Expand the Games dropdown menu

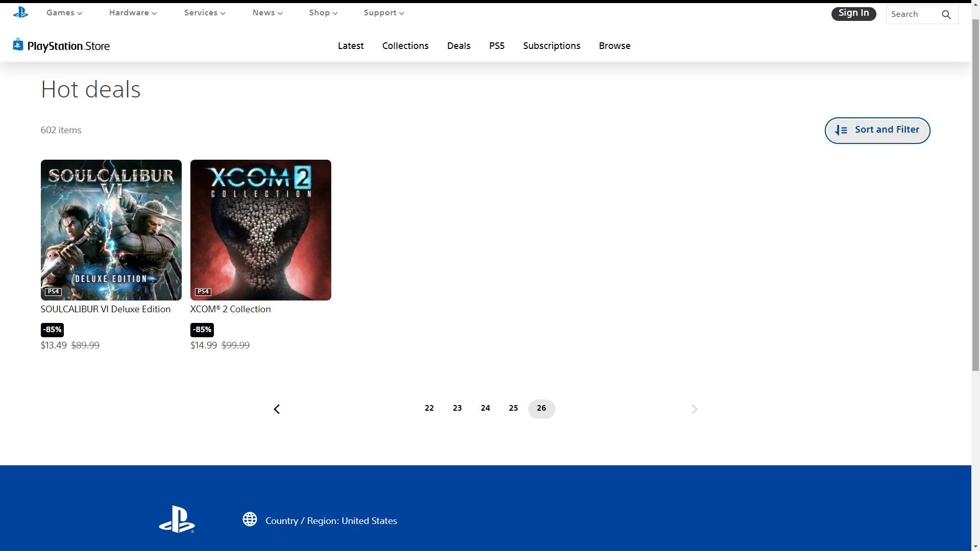click(64, 13)
